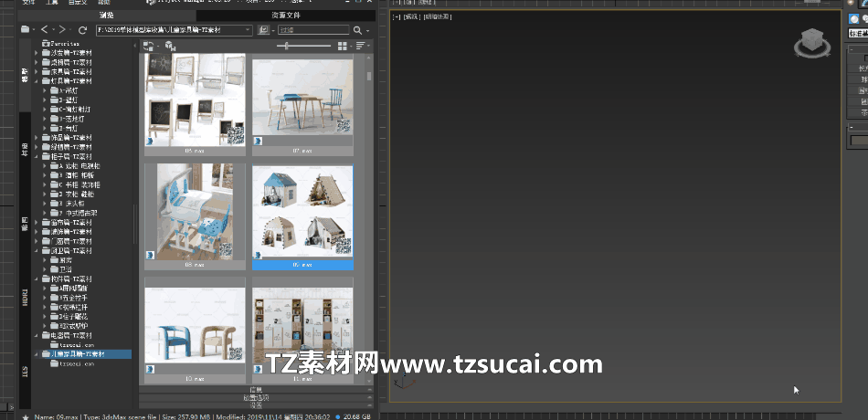This screenshot has width=868, height=420.
Task: Open the dropdown arrow next to search icon
Action: (x=367, y=30)
